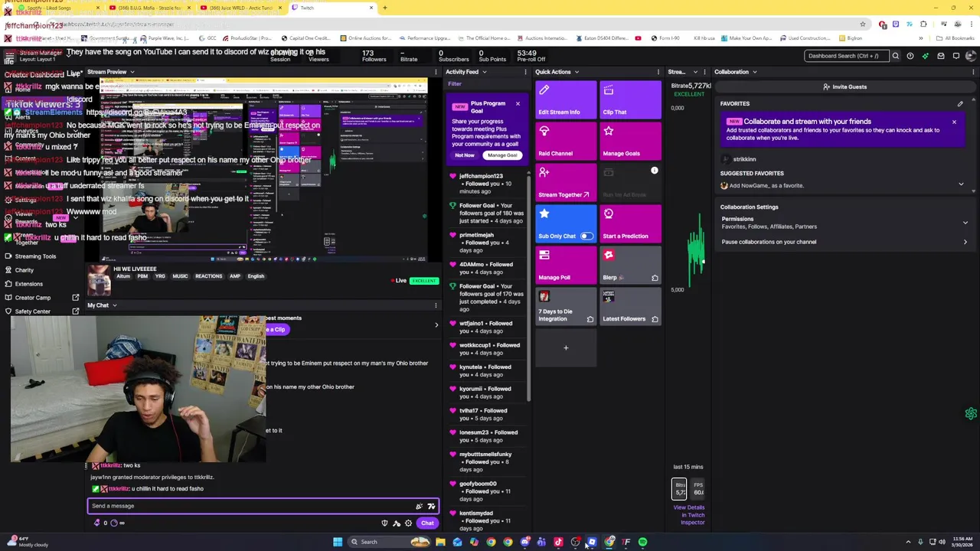This screenshot has height=551, width=980.
Task: Open Discord from the Windows taskbar
Action: [x=524, y=542]
